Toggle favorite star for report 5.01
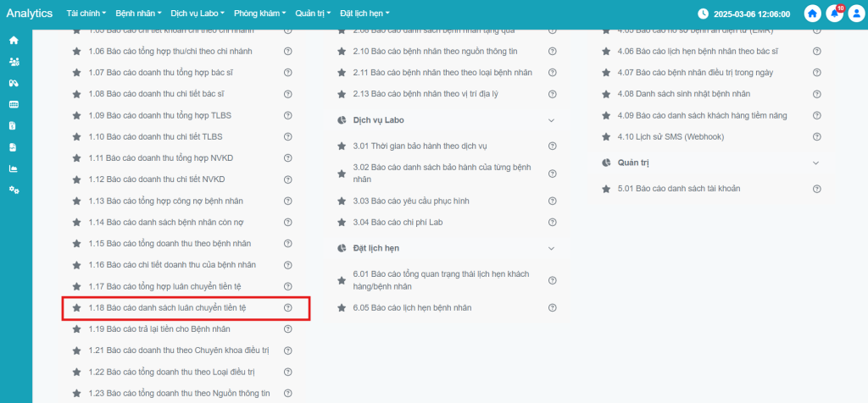 [x=606, y=188]
